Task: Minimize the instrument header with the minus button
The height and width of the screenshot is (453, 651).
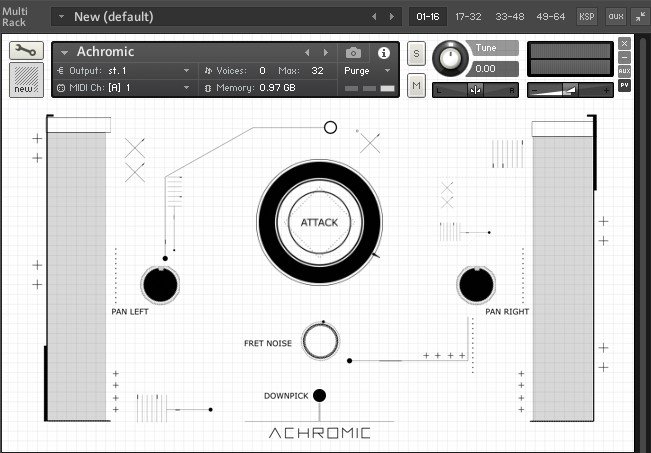Action: point(624,57)
